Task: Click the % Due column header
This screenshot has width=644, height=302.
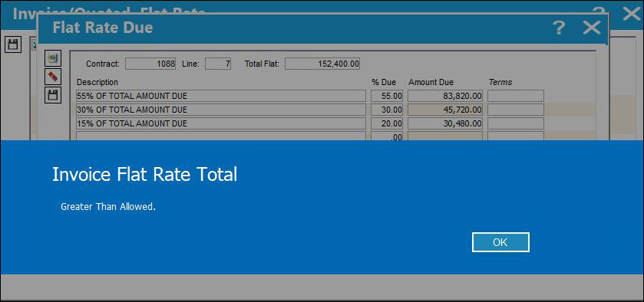Action: (x=384, y=82)
